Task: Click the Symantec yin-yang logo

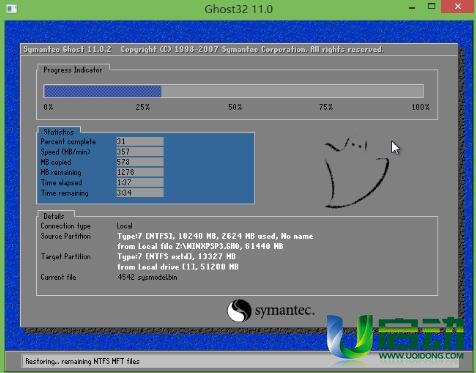Action: (239, 310)
